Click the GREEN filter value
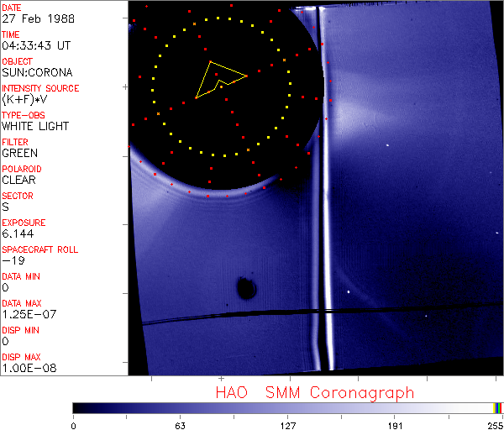 coord(19,154)
